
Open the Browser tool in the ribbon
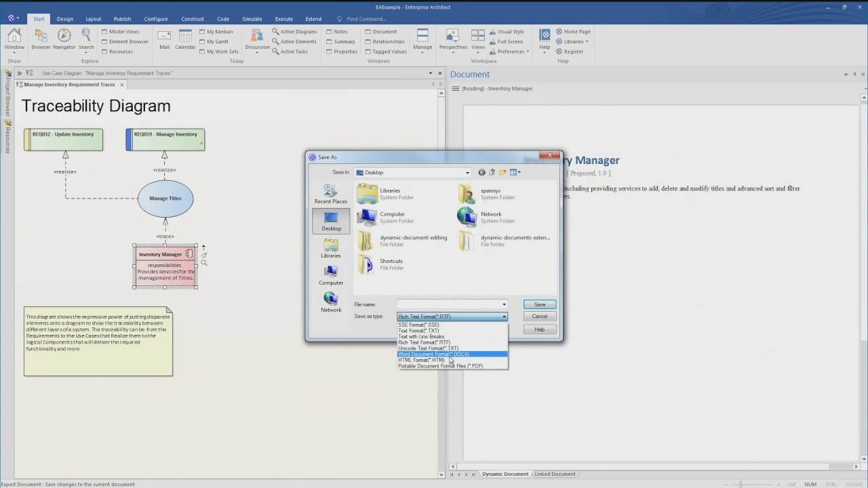(41, 39)
